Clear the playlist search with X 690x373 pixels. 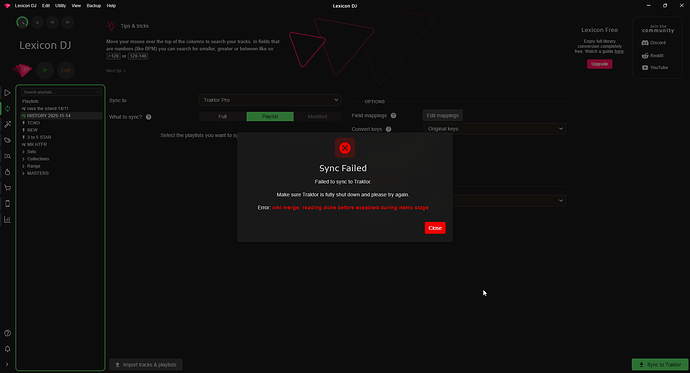coord(98,92)
